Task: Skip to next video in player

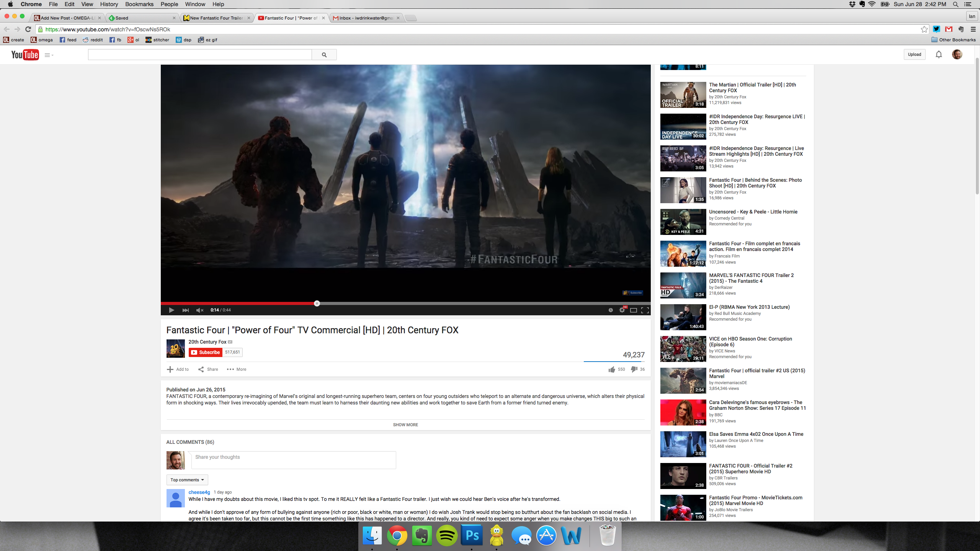Action: [185, 310]
